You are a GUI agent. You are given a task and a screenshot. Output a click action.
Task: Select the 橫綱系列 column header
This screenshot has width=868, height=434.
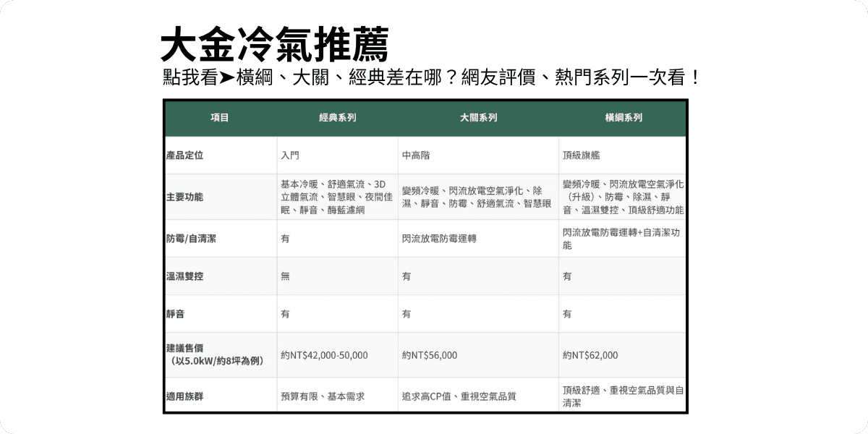click(x=624, y=118)
